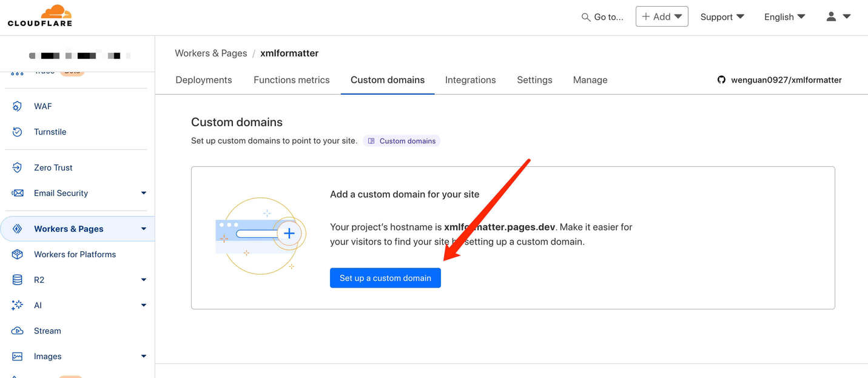Screen dimensions: 868x378
Task: Expand the AI sidebar section
Action: tap(144, 305)
